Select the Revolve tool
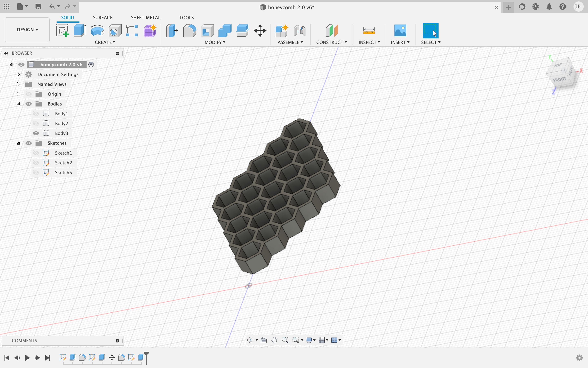The height and width of the screenshot is (368, 588). click(97, 31)
